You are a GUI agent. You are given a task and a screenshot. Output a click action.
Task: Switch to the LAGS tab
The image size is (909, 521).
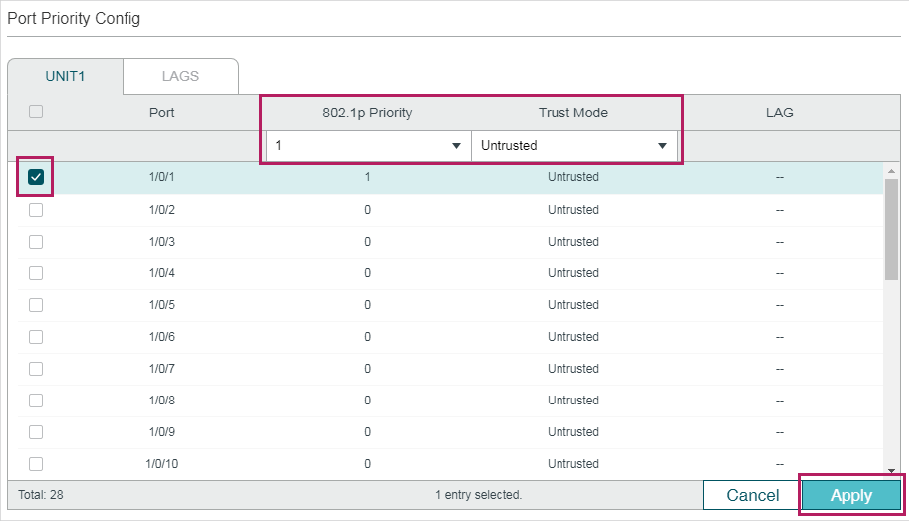click(x=180, y=76)
